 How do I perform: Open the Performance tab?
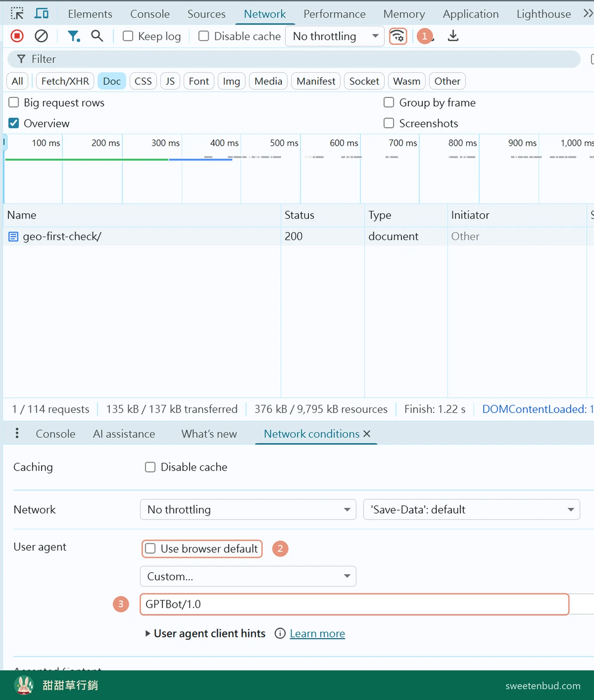click(x=335, y=14)
